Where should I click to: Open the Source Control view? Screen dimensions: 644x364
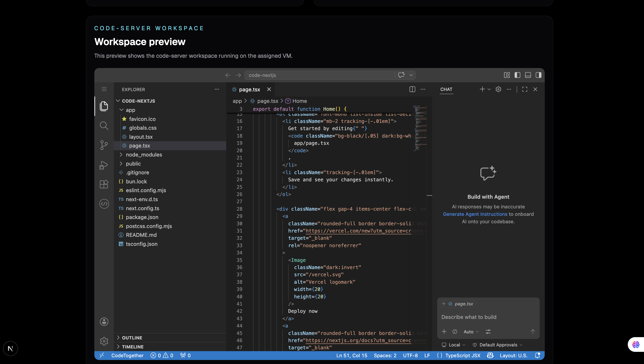pyautogui.click(x=104, y=145)
